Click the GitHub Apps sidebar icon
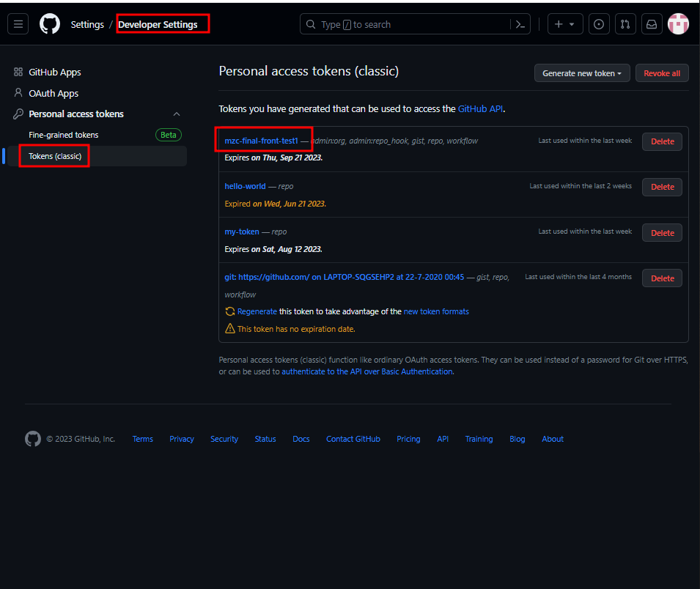The width and height of the screenshot is (700, 589). 18,72
